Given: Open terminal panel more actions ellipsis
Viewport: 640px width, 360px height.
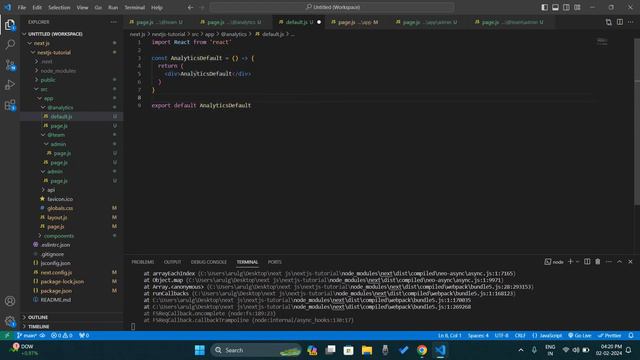Looking at the screenshot, I should [x=609, y=262].
